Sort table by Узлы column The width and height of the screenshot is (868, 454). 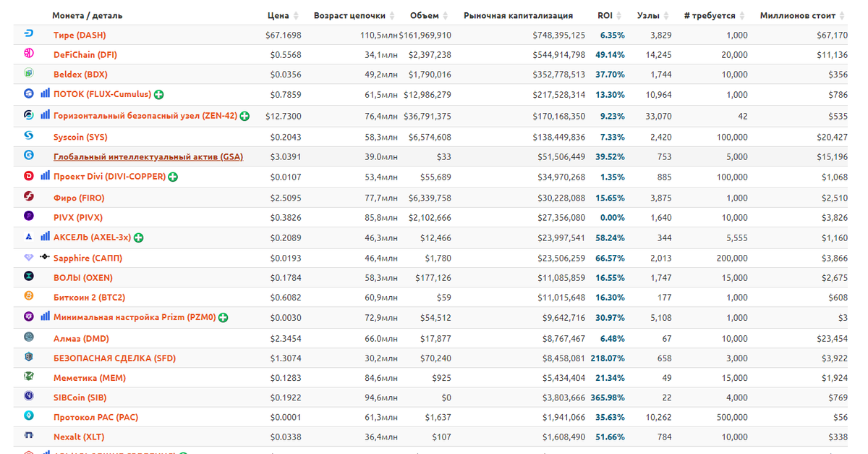[x=654, y=15]
